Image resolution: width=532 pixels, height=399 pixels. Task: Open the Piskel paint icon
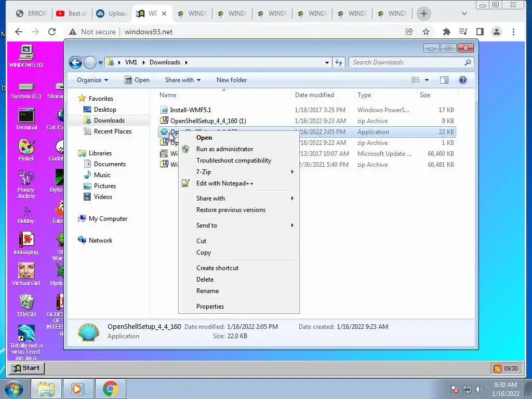pyautogui.click(x=26, y=150)
